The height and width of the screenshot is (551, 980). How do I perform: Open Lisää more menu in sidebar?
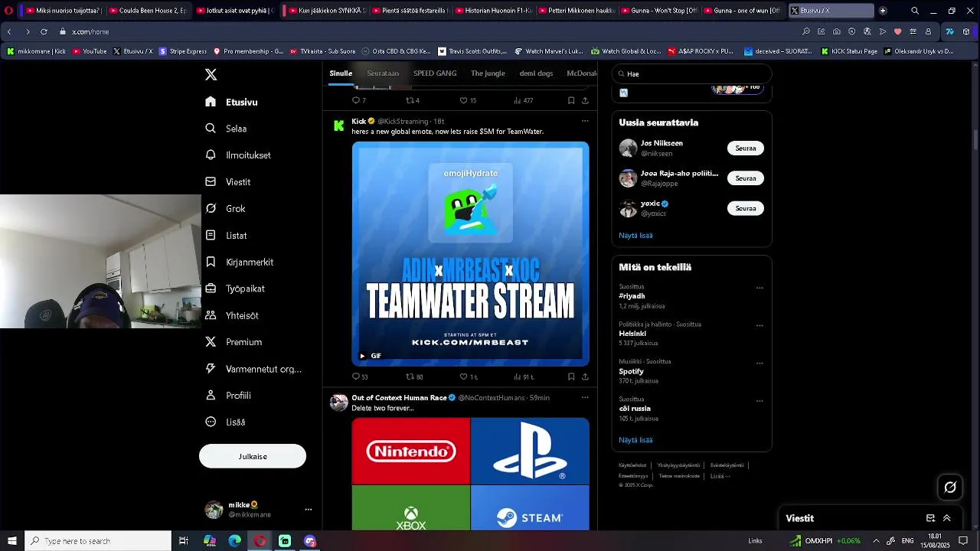(x=226, y=422)
